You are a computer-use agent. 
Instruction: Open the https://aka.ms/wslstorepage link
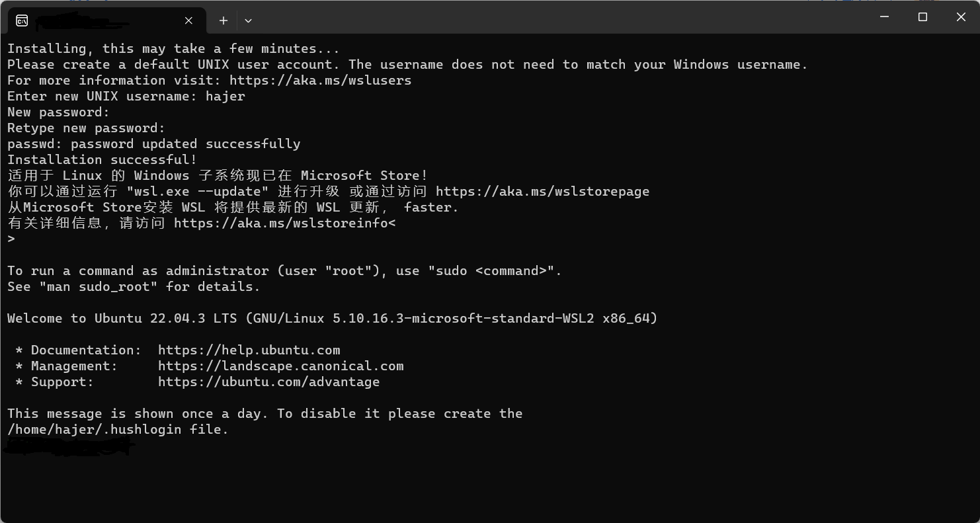tap(542, 191)
